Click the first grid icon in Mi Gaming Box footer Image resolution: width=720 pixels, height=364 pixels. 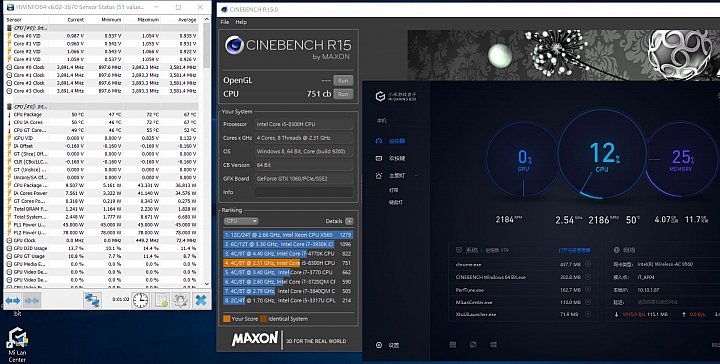pos(453,344)
